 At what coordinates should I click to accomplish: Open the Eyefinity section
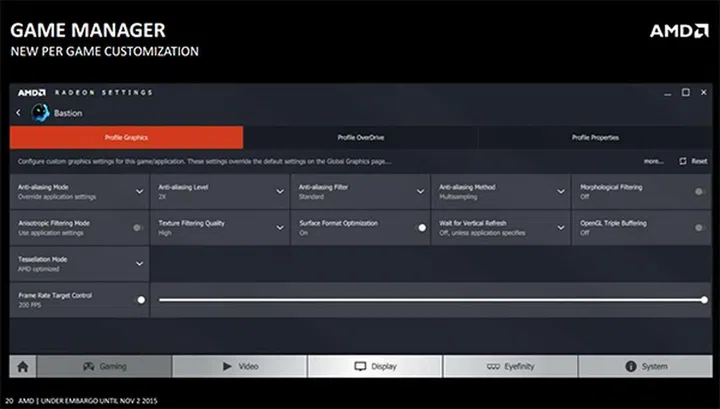[510, 366]
